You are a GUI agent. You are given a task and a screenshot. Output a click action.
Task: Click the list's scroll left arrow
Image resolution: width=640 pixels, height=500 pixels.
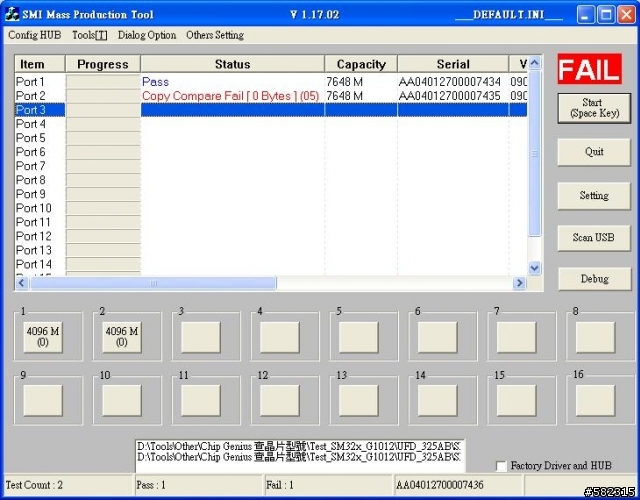tap(22, 283)
